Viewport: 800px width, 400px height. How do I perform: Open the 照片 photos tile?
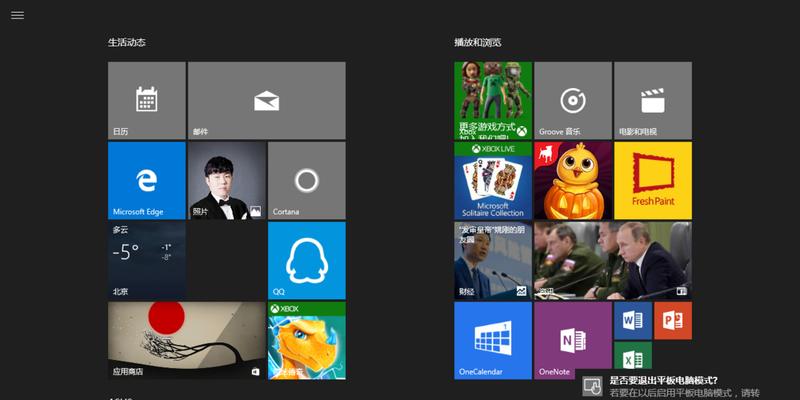(x=227, y=181)
